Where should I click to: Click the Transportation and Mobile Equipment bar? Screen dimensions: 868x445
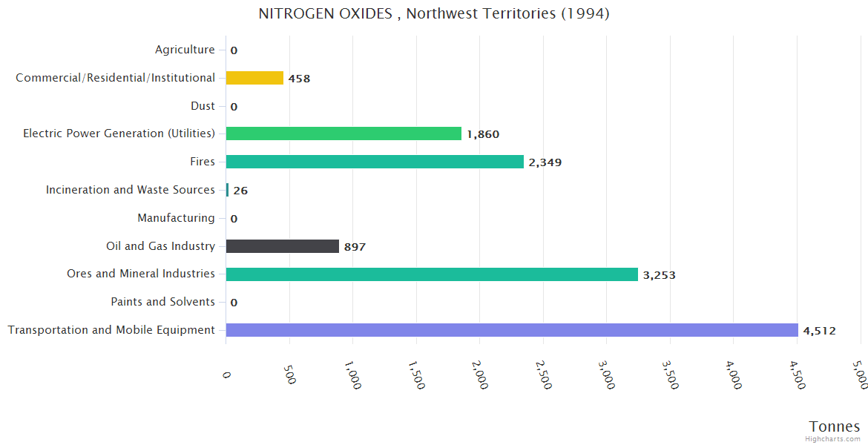click(x=512, y=330)
